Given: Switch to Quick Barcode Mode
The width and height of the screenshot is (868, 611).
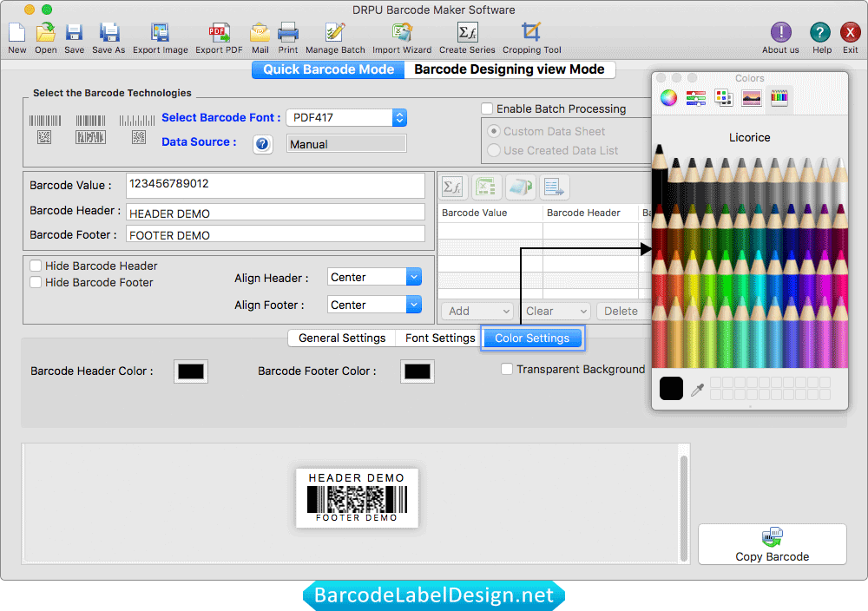Looking at the screenshot, I should [328, 69].
